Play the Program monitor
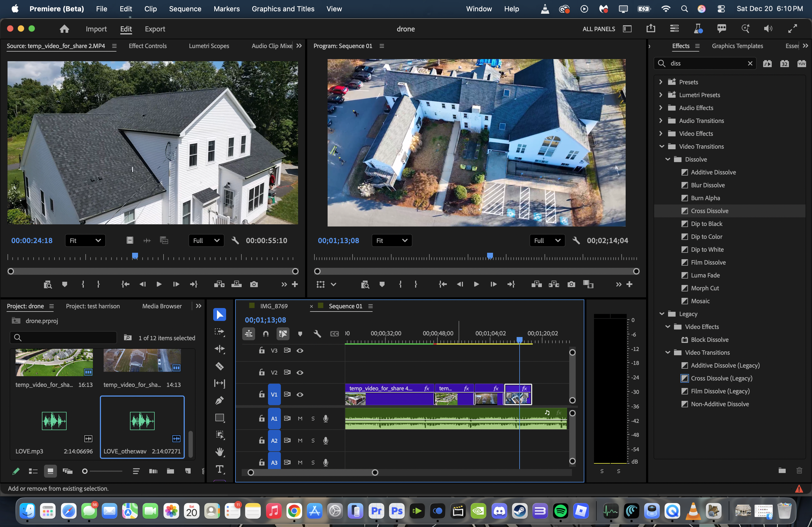The width and height of the screenshot is (812, 527). [476, 284]
